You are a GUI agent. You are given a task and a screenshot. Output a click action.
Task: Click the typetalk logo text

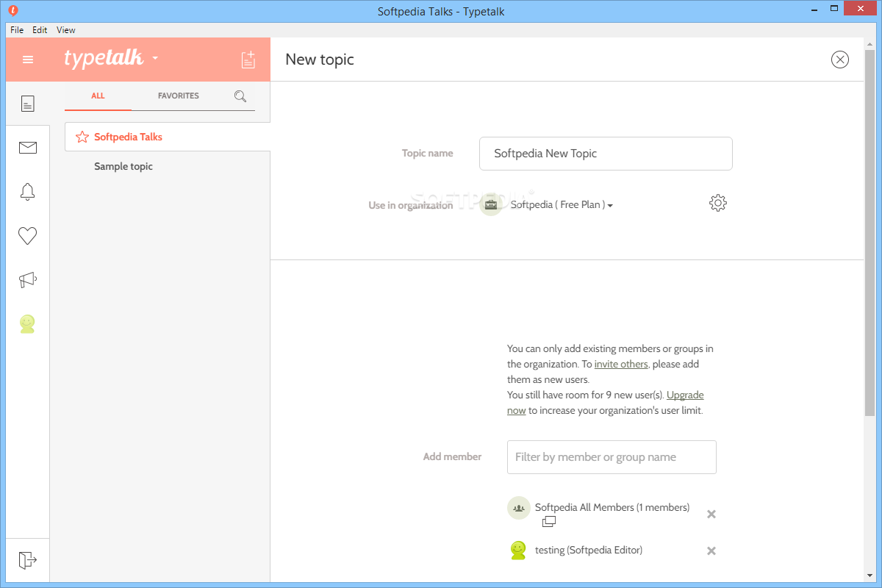tap(104, 58)
